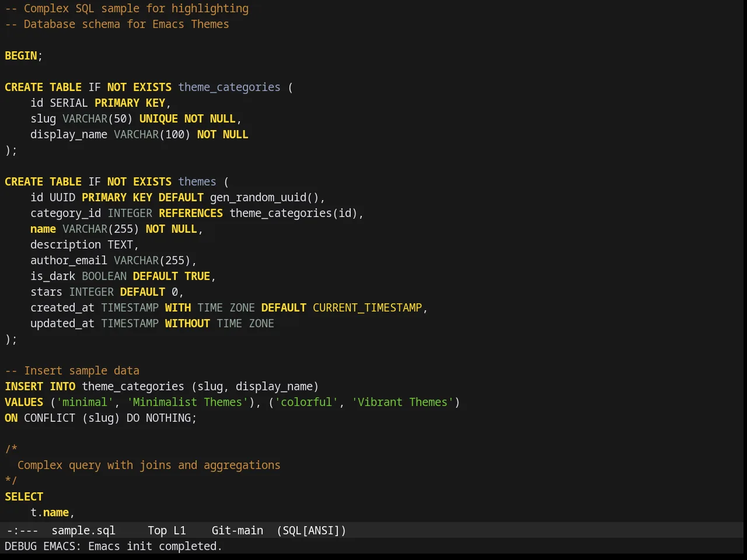Screen dimensions: 747x560
Task: Click 'Vibrant Themes' string literal
Action: pos(403,402)
